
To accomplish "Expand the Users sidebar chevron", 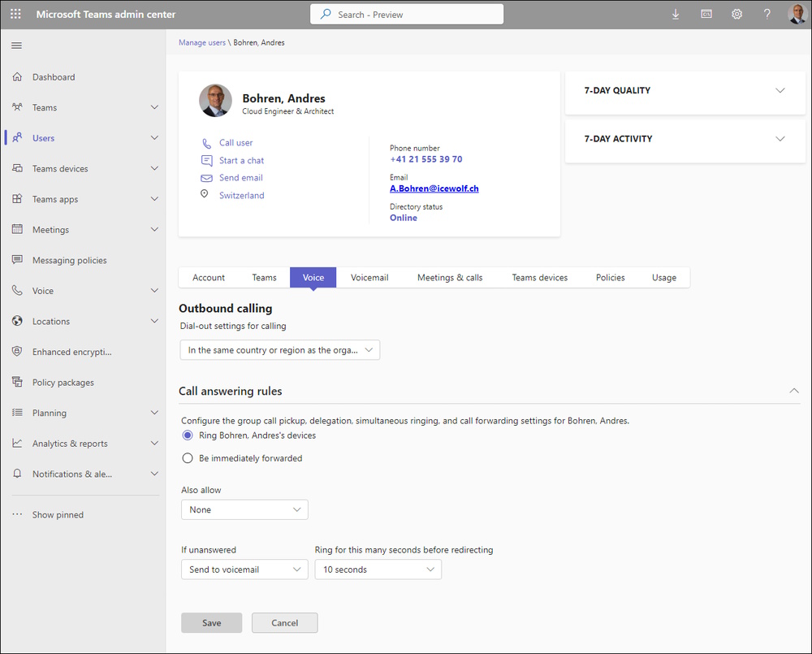I will 154,138.
